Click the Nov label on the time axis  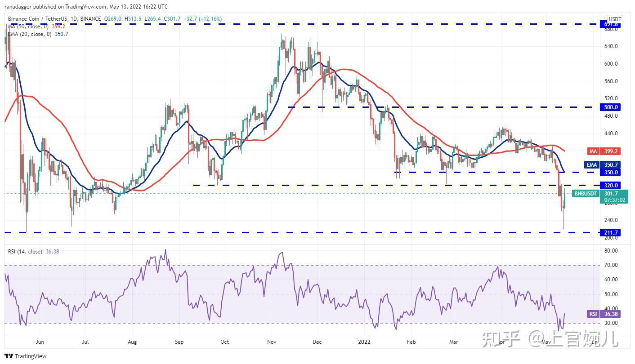pyautogui.click(x=273, y=342)
